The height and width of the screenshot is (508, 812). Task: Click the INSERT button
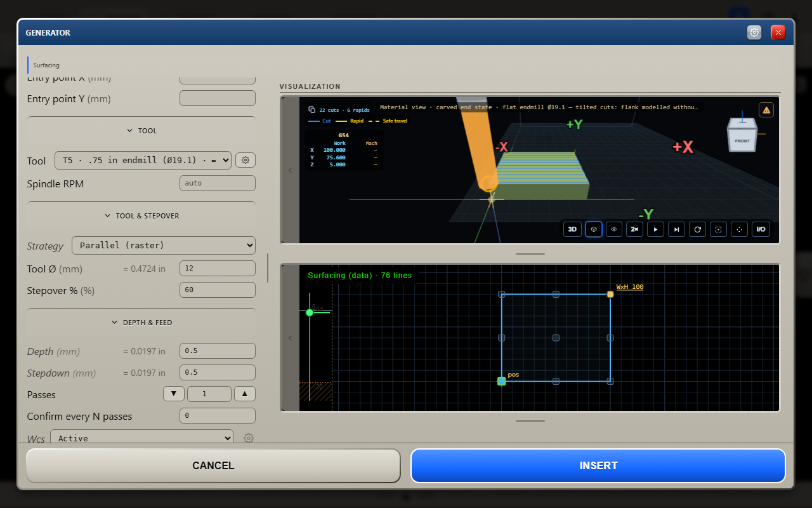[598, 465]
